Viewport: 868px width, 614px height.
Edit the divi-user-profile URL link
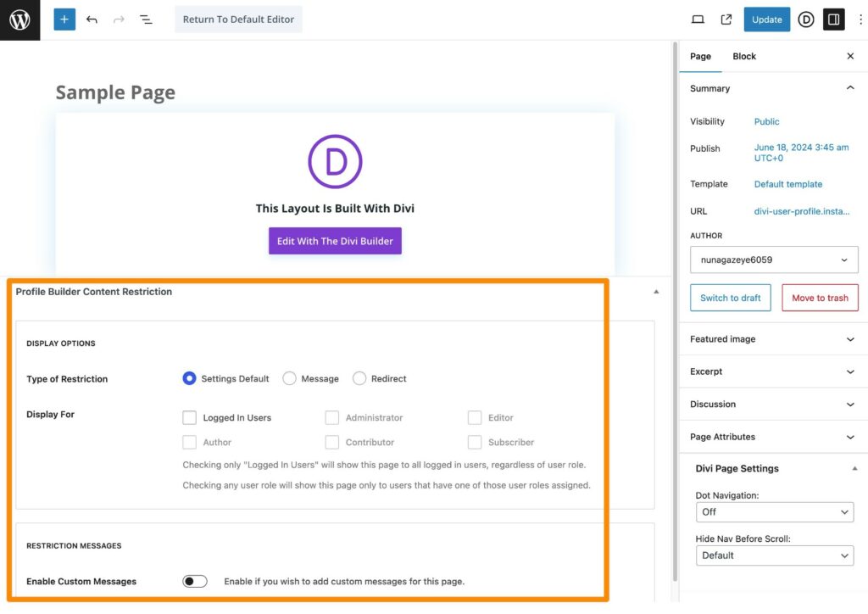click(802, 211)
